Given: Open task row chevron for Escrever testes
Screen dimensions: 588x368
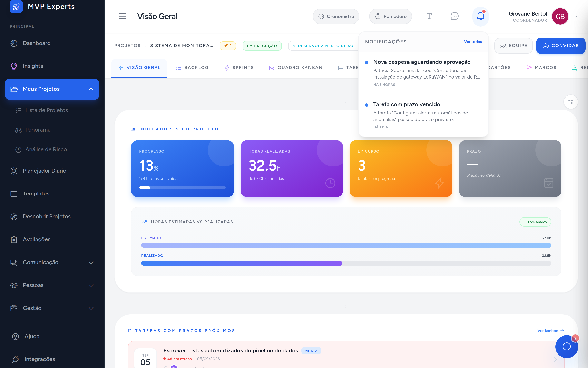Looking at the screenshot, I should click(x=556, y=359).
